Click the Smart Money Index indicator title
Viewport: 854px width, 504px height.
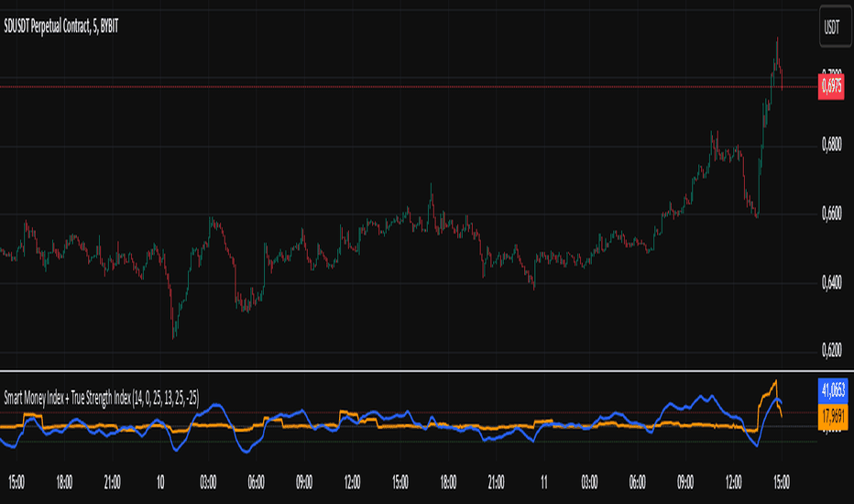point(102,398)
